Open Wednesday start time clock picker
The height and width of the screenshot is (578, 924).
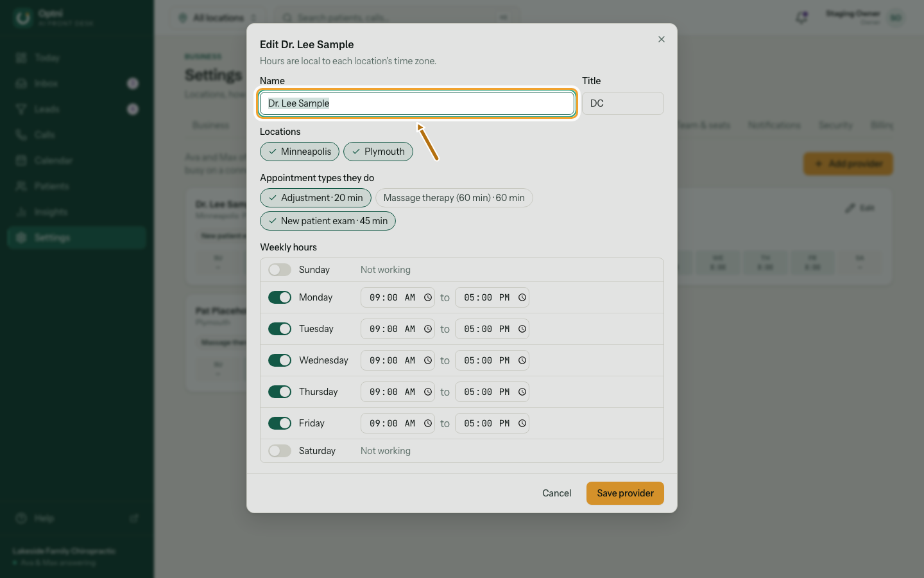[428, 360]
